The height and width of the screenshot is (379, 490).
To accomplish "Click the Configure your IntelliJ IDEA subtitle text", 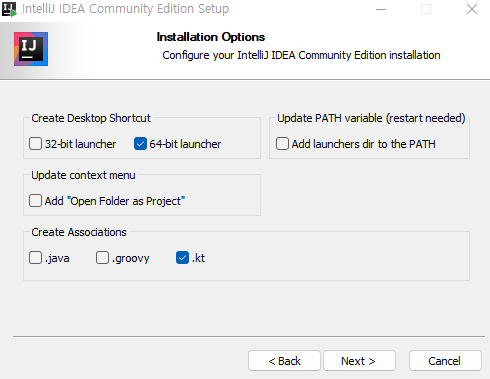I will (301, 55).
